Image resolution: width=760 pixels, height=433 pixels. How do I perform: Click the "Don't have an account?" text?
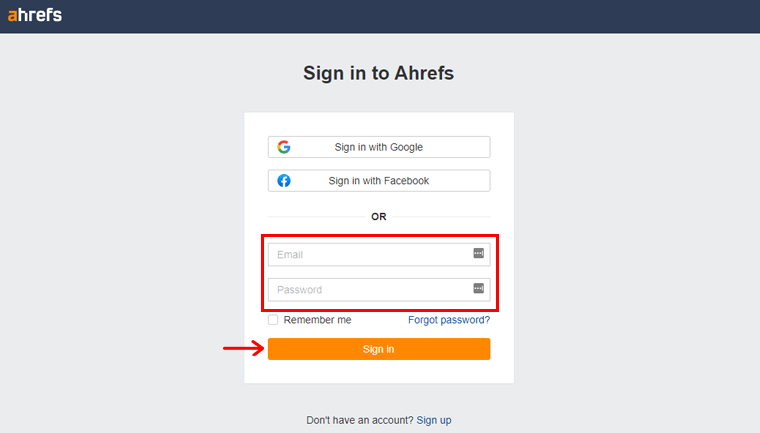click(360, 420)
